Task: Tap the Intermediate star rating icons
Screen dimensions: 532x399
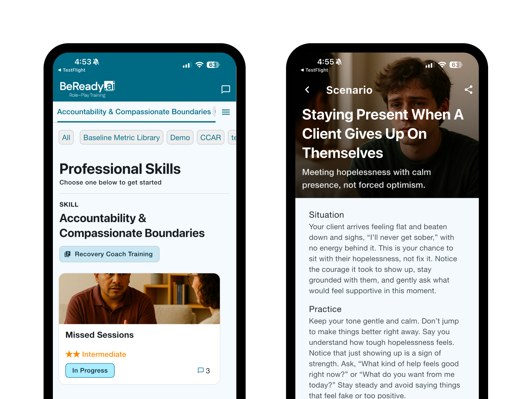Action: click(x=73, y=354)
